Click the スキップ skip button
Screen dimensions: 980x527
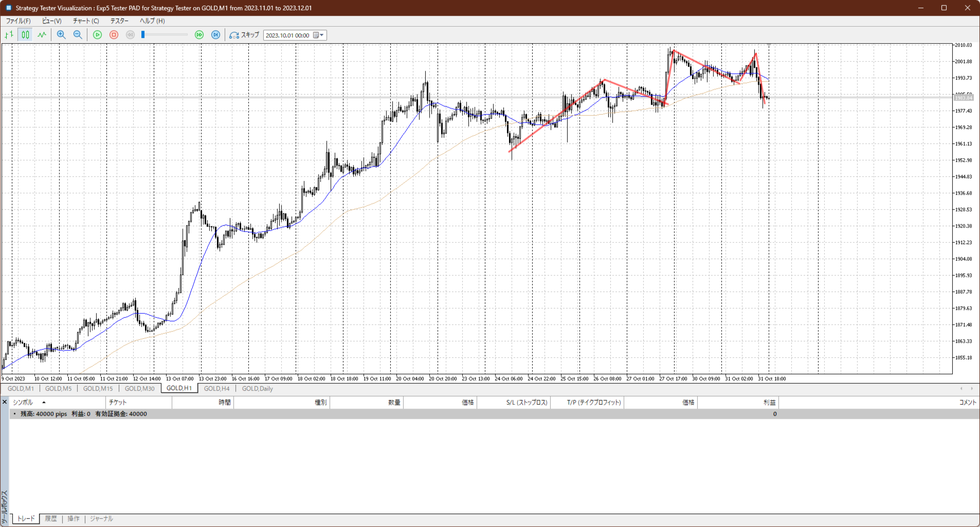coord(244,35)
